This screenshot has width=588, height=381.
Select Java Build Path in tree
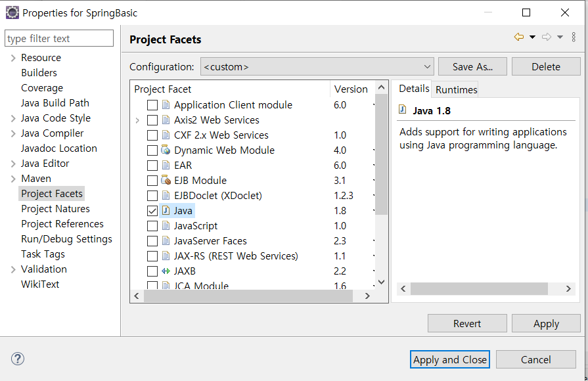(55, 102)
